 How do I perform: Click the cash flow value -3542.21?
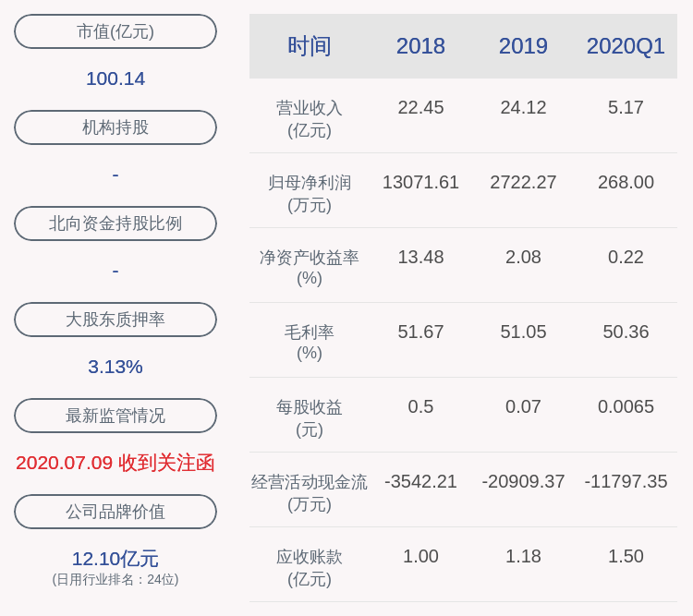(x=420, y=482)
